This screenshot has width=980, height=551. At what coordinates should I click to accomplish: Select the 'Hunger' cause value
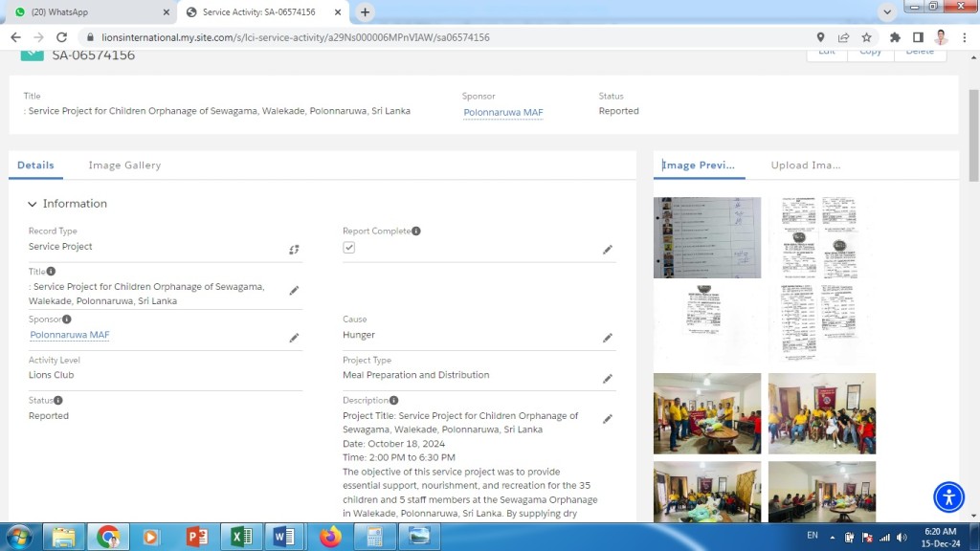(x=359, y=335)
